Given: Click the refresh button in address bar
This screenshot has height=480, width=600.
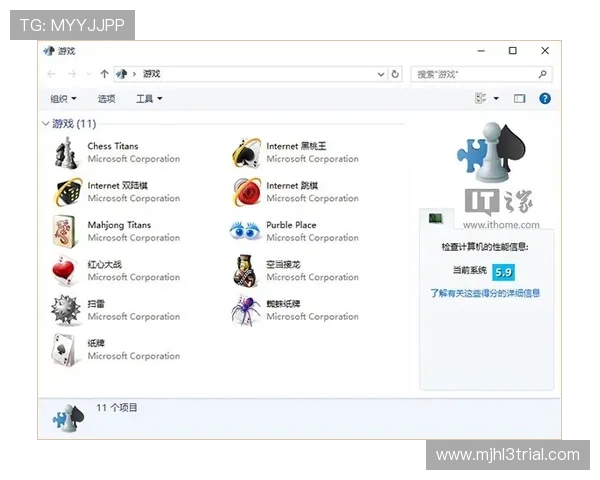Looking at the screenshot, I should (395, 74).
